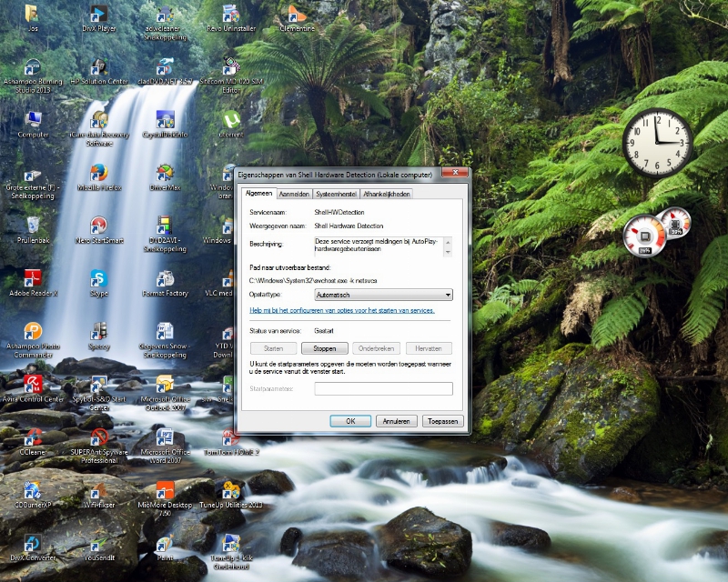Confirm the dialog with OK

point(350,421)
